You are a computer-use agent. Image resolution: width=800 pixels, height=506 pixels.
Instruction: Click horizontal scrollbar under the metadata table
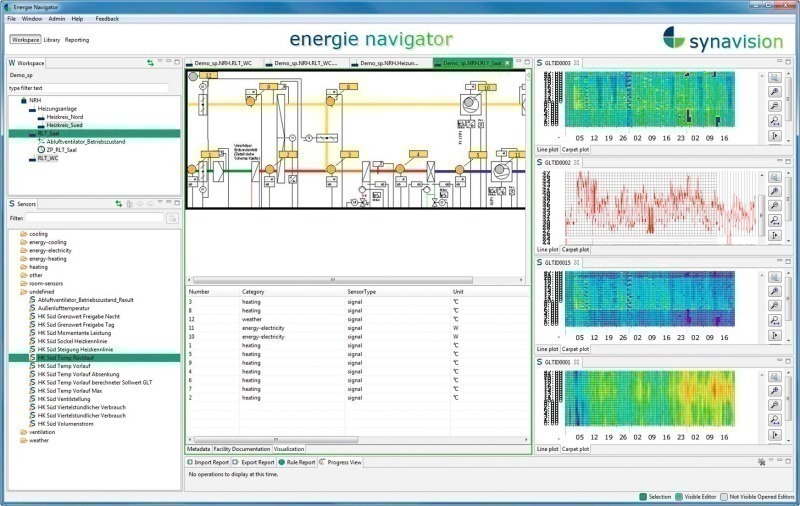pos(276,439)
